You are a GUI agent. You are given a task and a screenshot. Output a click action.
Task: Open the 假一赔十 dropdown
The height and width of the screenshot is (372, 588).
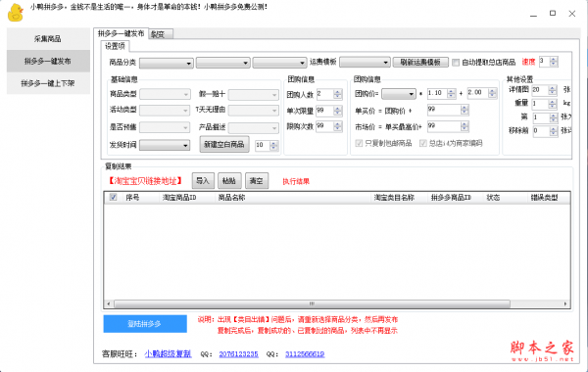[x=254, y=94]
